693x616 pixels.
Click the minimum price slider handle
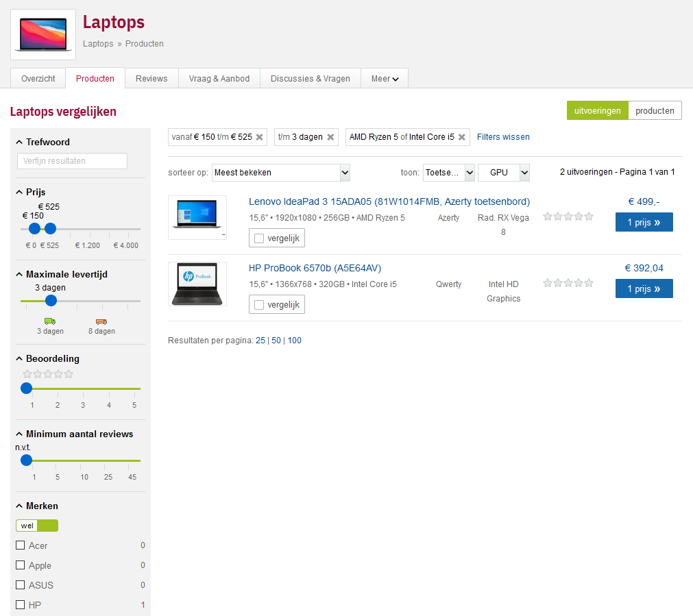(x=34, y=228)
